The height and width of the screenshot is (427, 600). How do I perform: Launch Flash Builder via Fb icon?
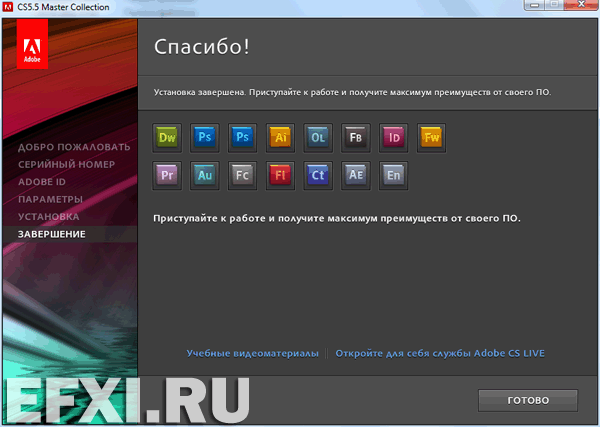pos(356,138)
